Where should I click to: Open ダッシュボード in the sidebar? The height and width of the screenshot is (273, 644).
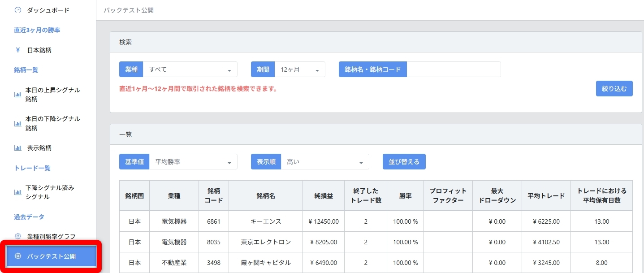point(48,10)
